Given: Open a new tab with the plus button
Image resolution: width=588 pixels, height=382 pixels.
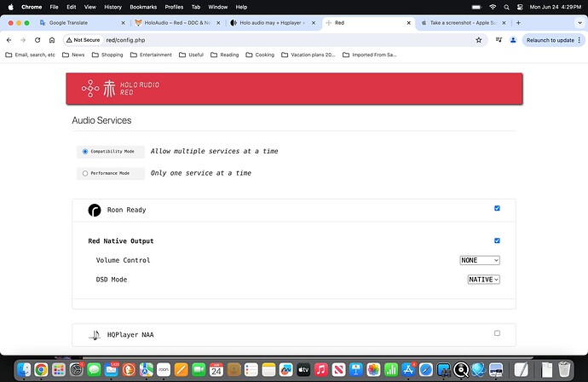Looking at the screenshot, I should [518, 23].
